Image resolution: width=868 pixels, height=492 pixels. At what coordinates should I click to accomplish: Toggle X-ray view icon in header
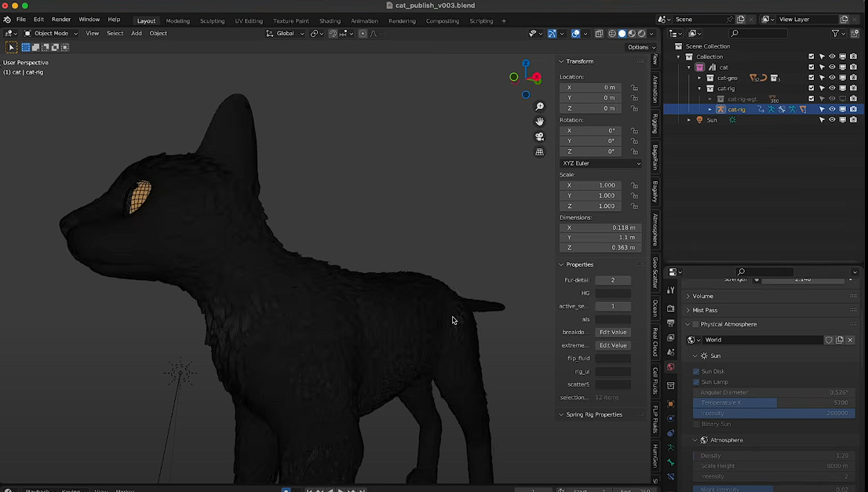tap(599, 34)
